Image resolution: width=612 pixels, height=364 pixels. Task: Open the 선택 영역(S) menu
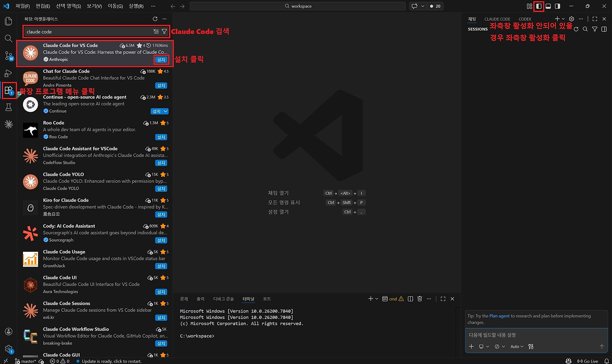coord(69,6)
